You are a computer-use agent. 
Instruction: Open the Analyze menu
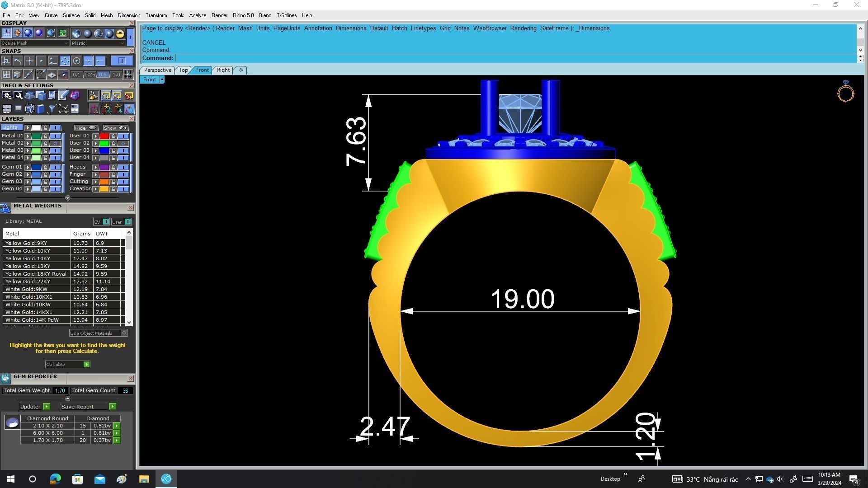(x=198, y=15)
